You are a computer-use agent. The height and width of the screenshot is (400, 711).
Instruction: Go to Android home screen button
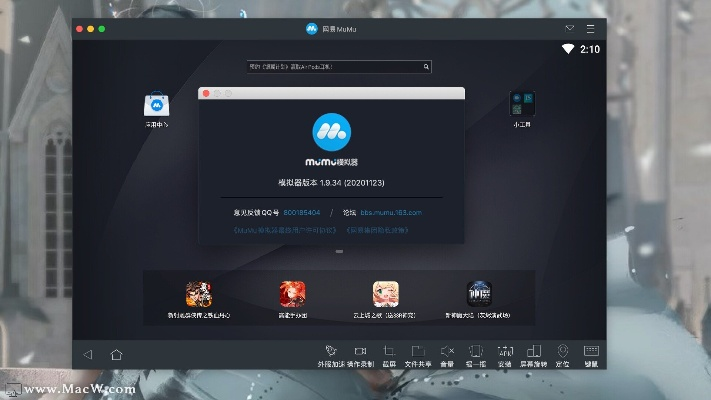click(x=116, y=354)
